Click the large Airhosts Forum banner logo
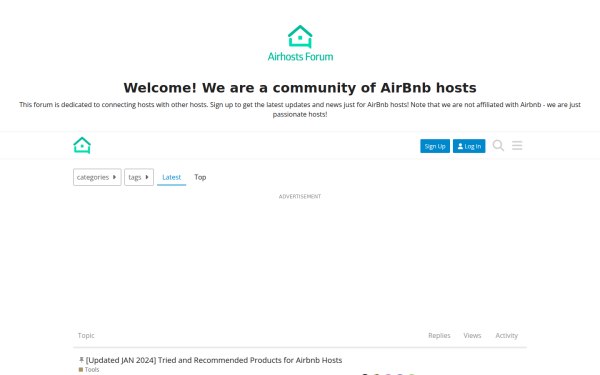Image resolution: width=600 pixels, height=375 pixels. coord(300,43)
